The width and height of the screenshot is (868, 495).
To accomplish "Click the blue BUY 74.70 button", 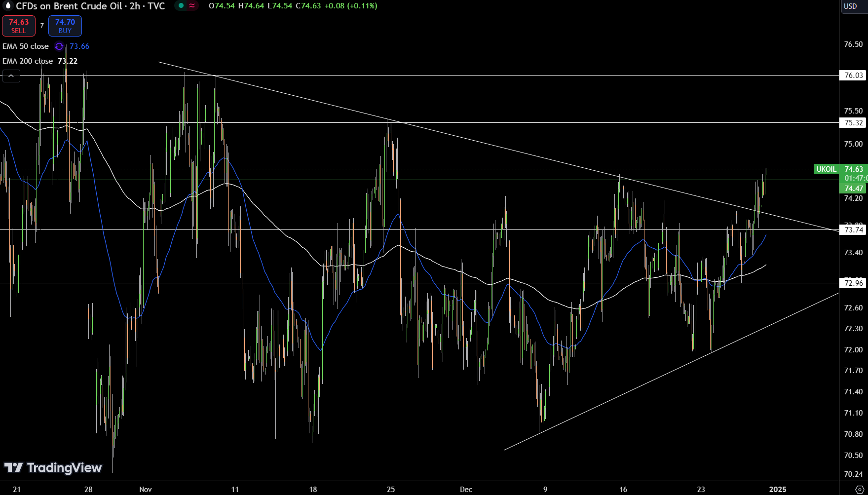I will tap(65, 26).
